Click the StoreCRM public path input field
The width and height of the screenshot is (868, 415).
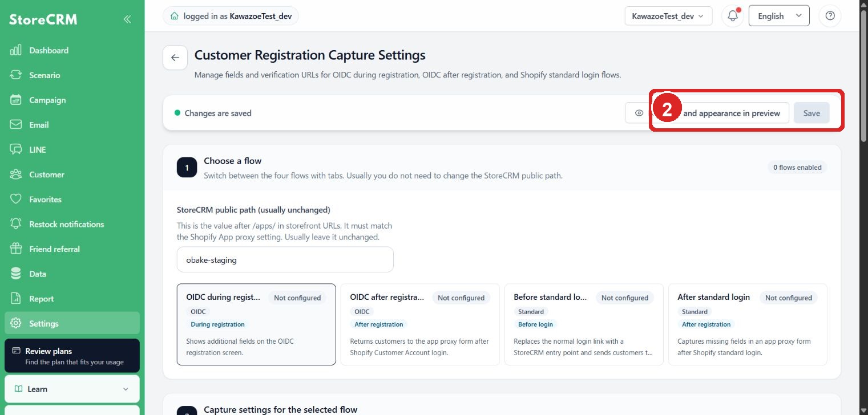[285, 259]
